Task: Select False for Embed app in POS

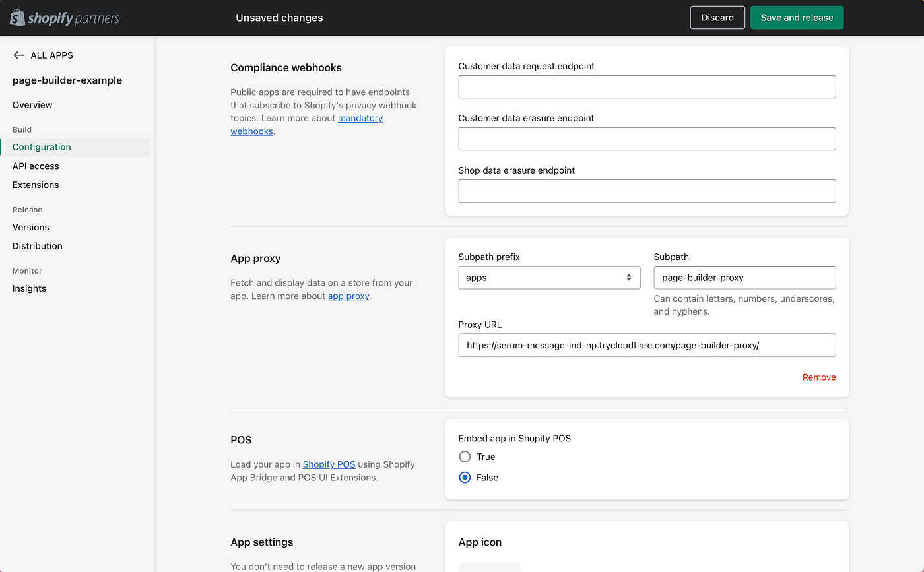Action: (x=465, y=478)
